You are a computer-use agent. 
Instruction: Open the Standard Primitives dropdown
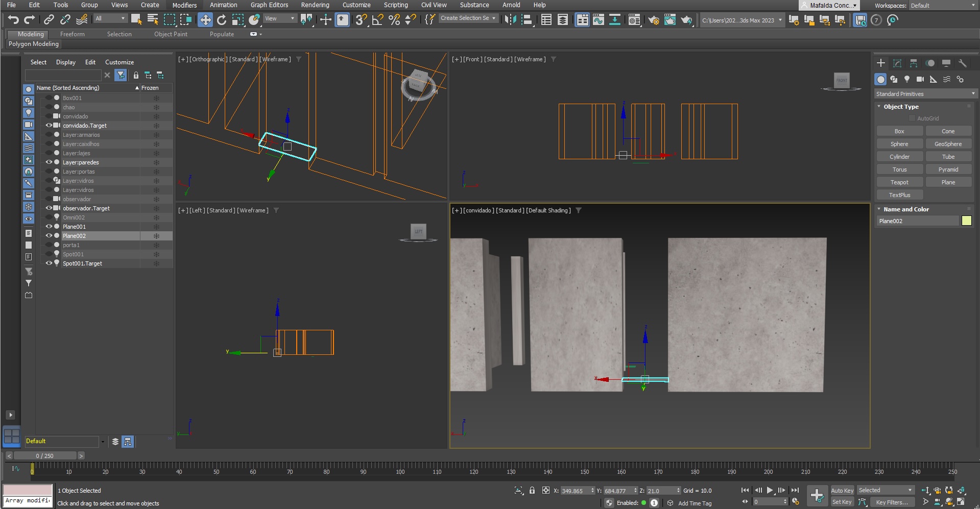coord(925,94)
